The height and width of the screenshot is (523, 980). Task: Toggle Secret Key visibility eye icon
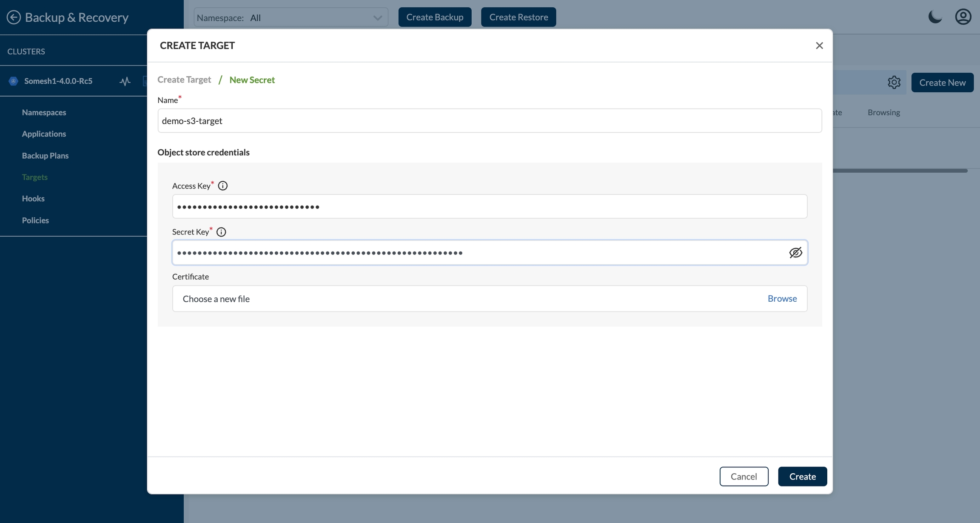tap(795, 252)
